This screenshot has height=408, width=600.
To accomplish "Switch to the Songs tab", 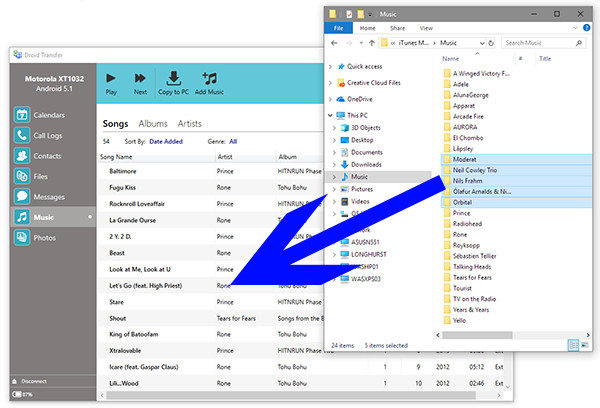I will [115, 124].
